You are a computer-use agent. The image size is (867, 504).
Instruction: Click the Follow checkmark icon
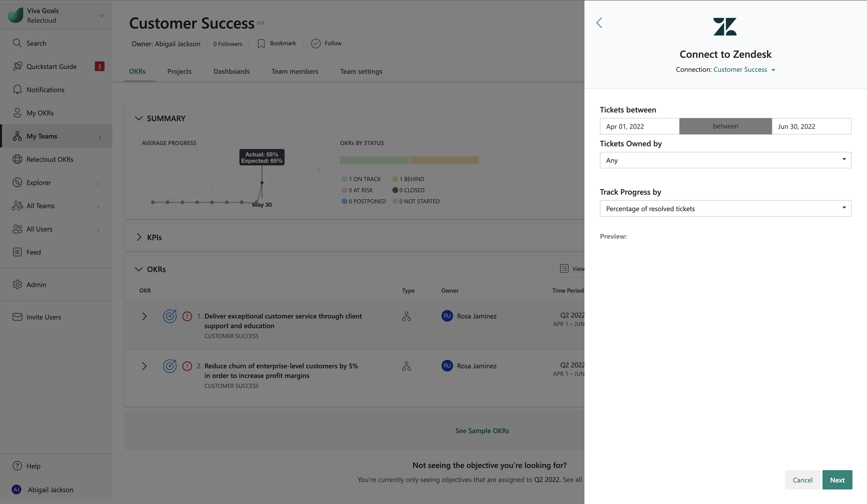tap(316, 43)
